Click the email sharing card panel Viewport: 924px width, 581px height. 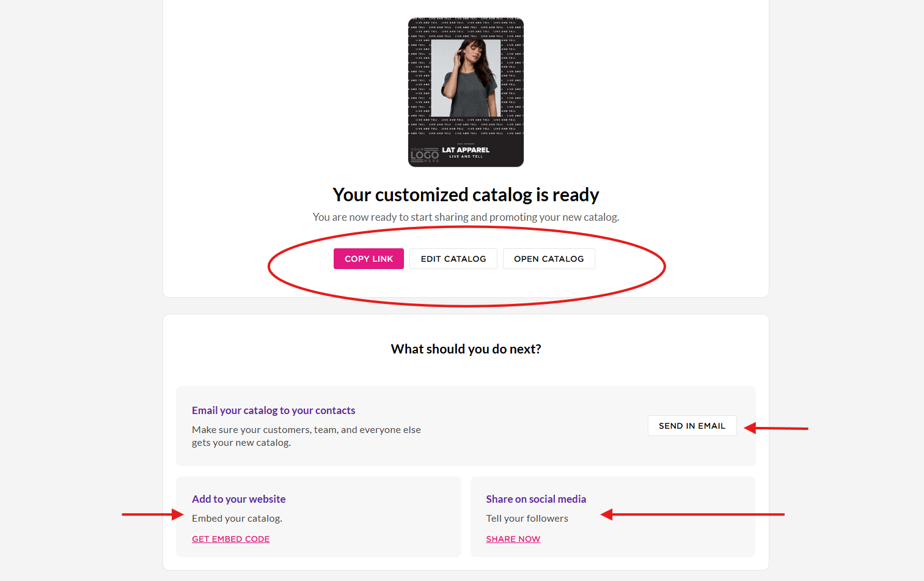(x=466, y=424)
